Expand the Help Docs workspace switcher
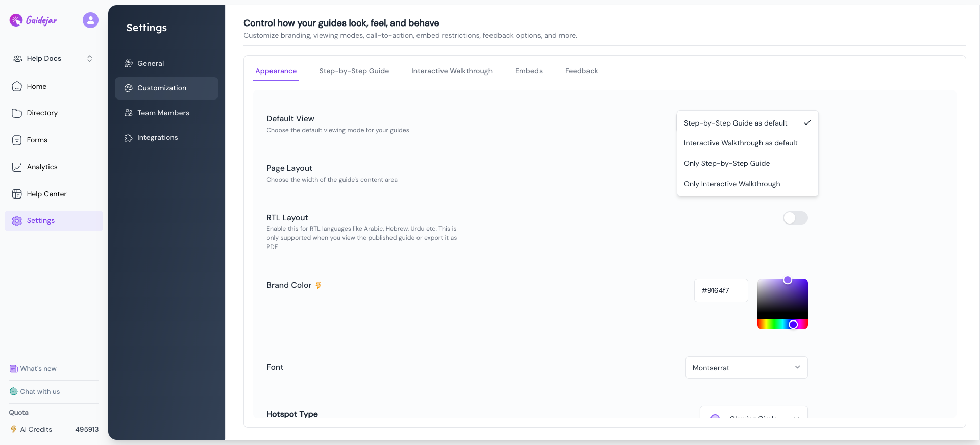 click(89, 59)
